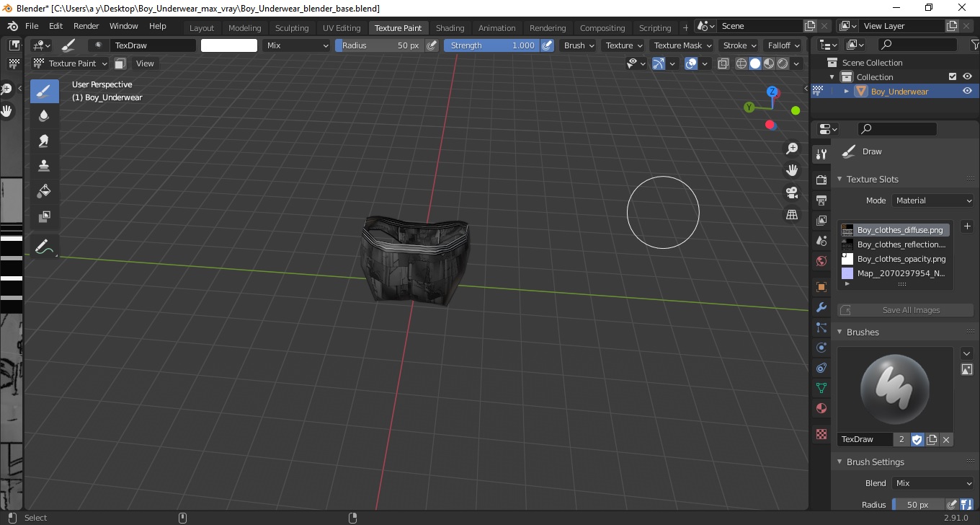This screenshot has height=525, width=980.
Task: Open the Output properties tab
Action: tap(821, 200)
